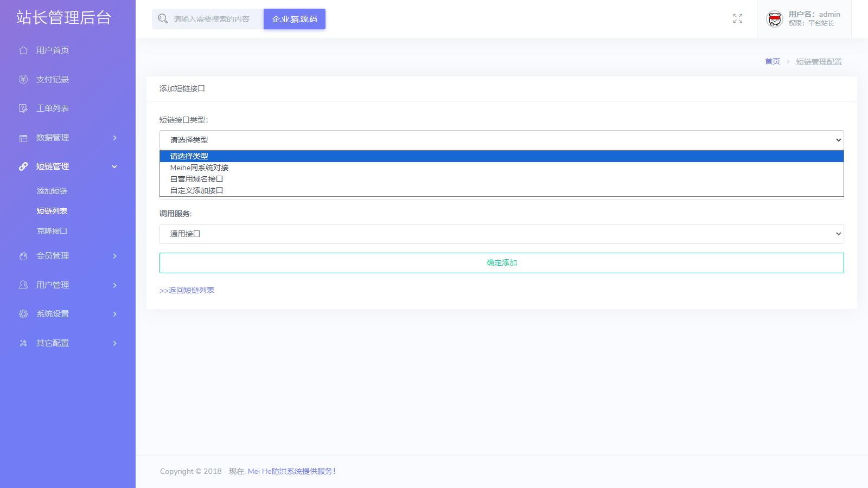Image resolution: width=868 pixels, height=488 pixels.
Task: Open the 调用服务 dropdown
Action: tap(501, 234)
